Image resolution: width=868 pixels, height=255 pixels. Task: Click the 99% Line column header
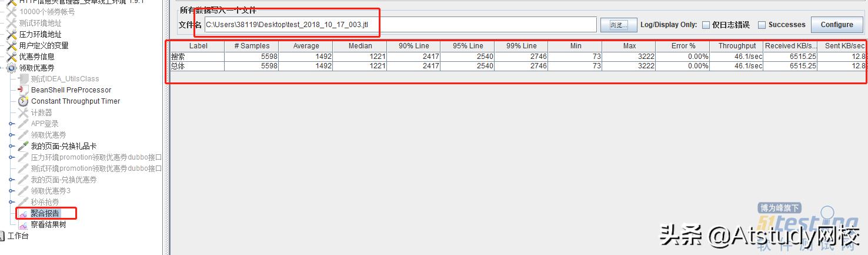[521, 46]
